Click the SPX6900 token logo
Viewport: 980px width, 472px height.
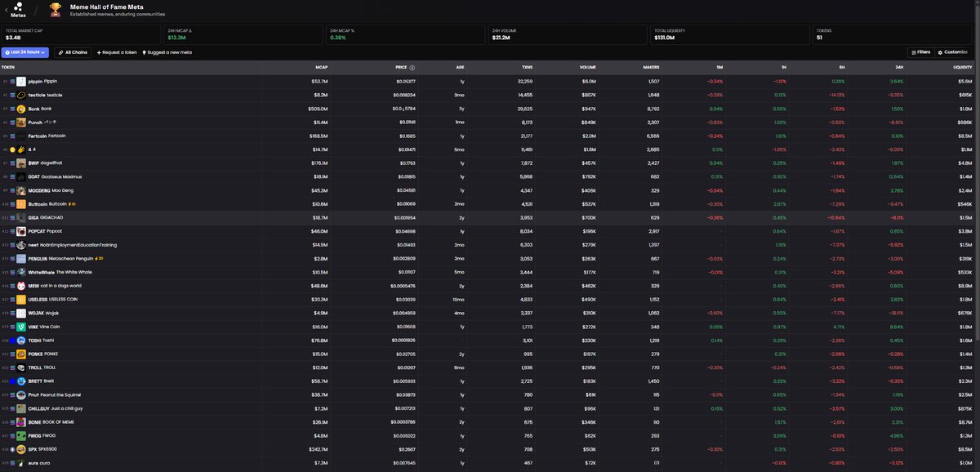[21, 449]
